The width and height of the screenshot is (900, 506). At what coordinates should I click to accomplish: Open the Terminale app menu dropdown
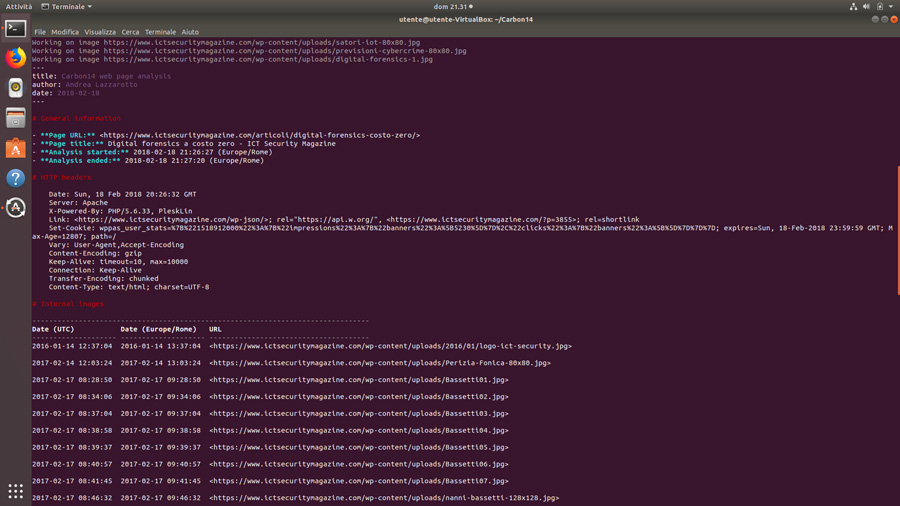[67, 6]
